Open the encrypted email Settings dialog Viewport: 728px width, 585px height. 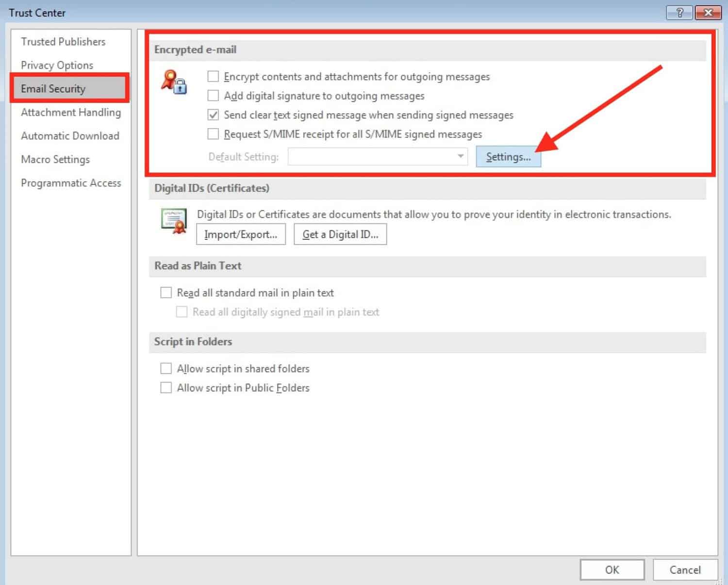(508, 156)
